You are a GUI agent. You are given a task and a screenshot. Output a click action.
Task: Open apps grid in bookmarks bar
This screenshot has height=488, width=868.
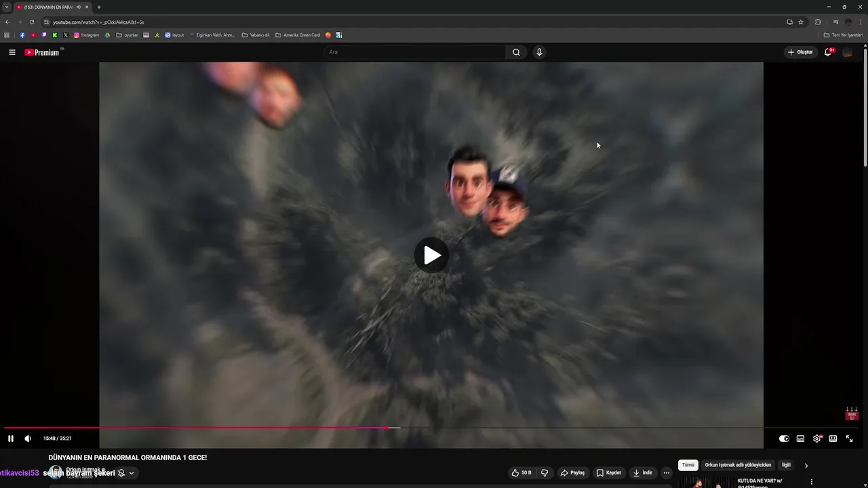pos(7,35)
